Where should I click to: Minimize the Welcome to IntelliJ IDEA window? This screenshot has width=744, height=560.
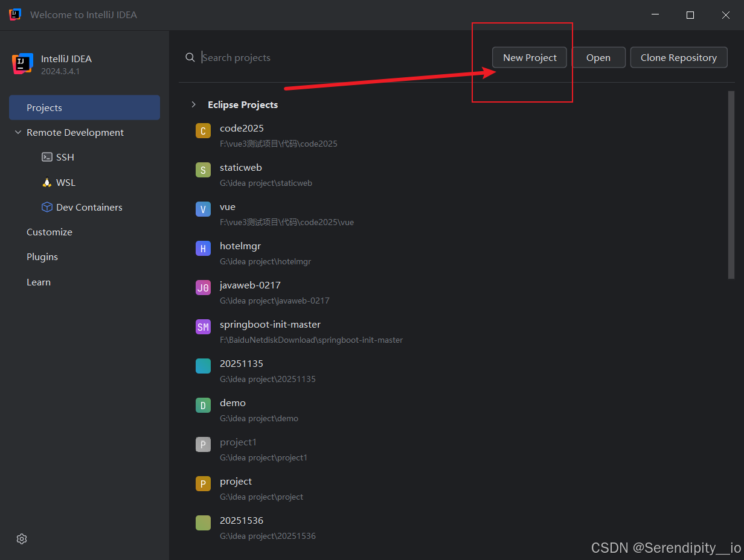tap(655, 15)
